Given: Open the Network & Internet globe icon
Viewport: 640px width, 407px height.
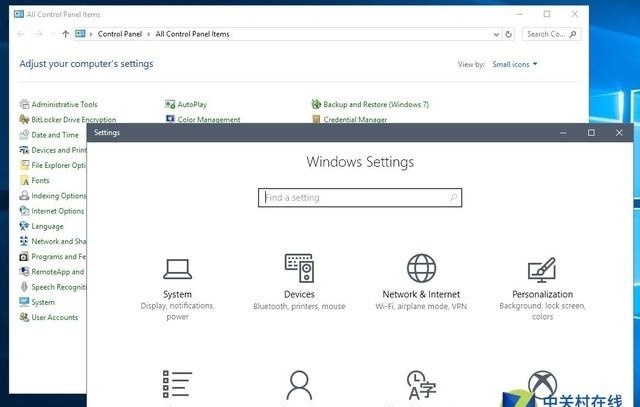Looking at the screenshot, I should point(421,268).
